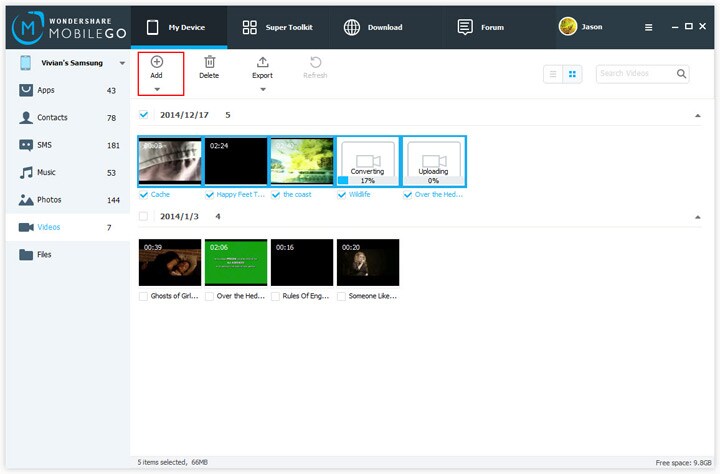This screenshot has width=720, height=474.
Task: Click the Refresh circular arrow icon
Action: [x=315, y=62]
